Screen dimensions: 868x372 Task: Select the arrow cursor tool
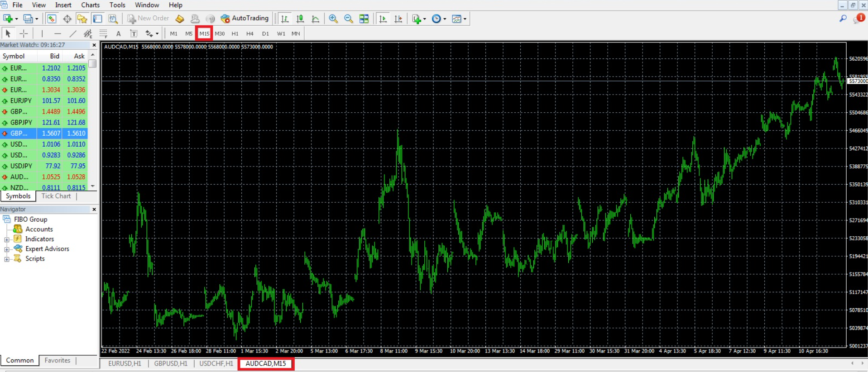(8, 33)
